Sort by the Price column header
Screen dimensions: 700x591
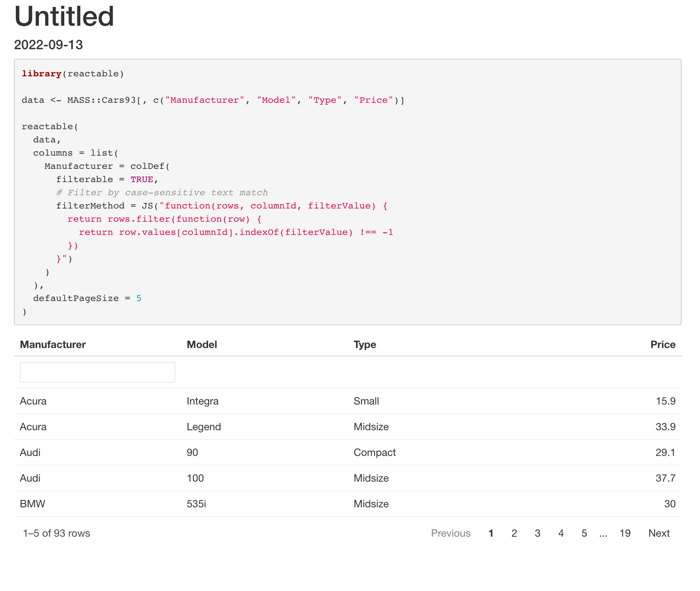[x=663, y=345]
